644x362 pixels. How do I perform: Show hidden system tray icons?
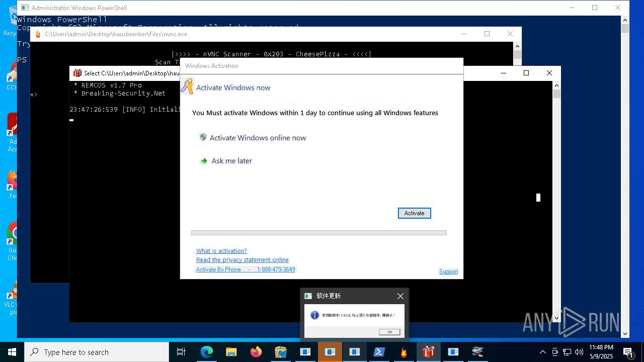click(542, 352)
